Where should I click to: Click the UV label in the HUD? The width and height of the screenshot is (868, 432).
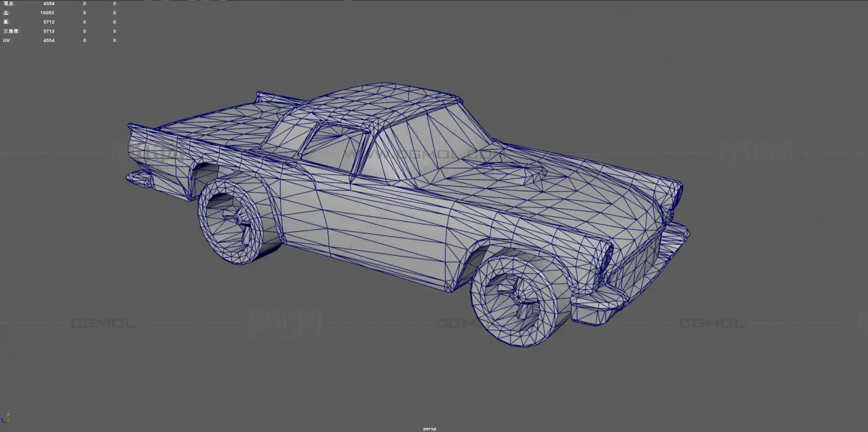point(7,41)
